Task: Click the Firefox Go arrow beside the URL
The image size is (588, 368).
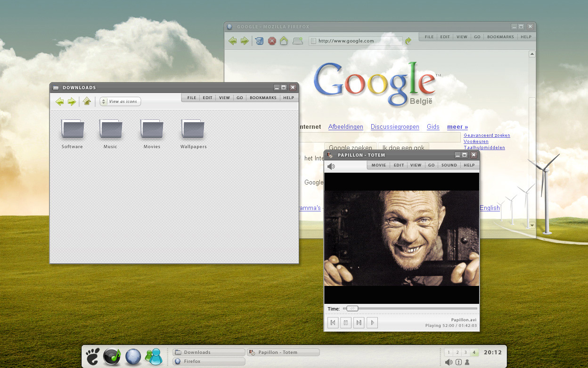Action: [x=408, y=41]
